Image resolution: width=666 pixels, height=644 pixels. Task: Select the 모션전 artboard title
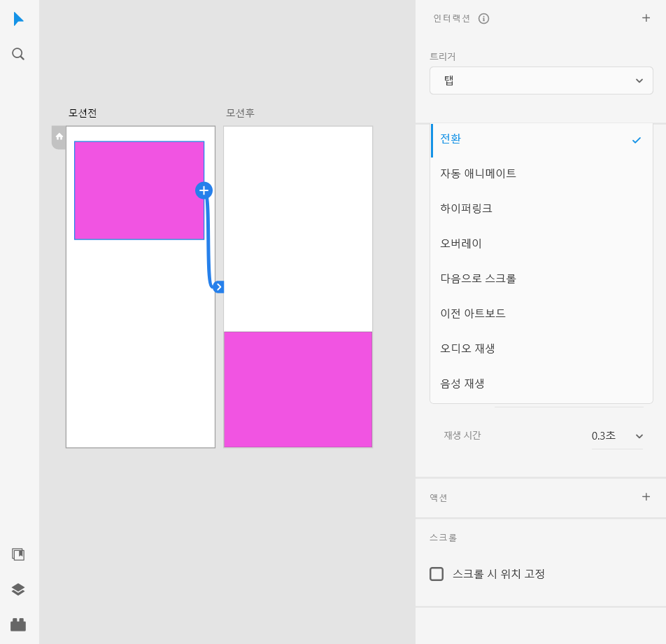coord(83,113)
